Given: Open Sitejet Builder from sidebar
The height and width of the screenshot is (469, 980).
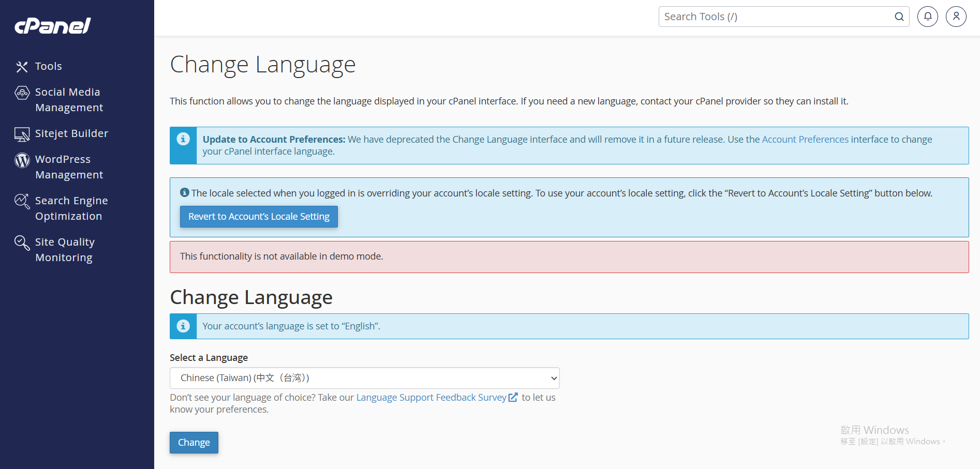Looking at the screenshot, I should click(x=71, y=133).
